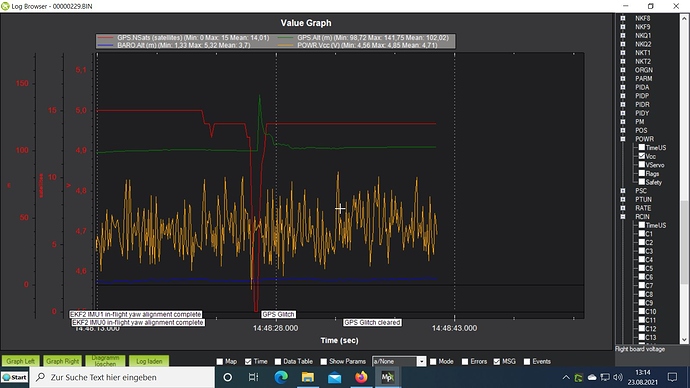Collapse the RCIN tree node
This screenshot has width=690, height=388.
point(623,216)
